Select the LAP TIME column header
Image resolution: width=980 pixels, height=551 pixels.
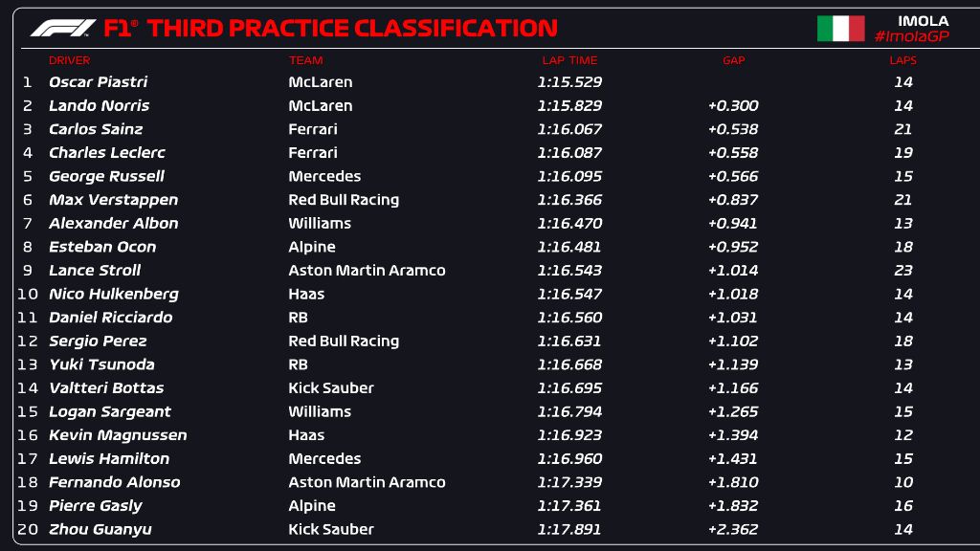click(x=569, y=60)
